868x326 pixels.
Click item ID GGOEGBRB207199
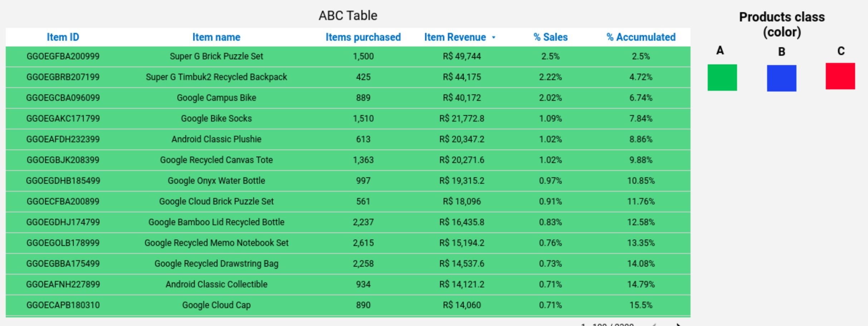point(63,77)
